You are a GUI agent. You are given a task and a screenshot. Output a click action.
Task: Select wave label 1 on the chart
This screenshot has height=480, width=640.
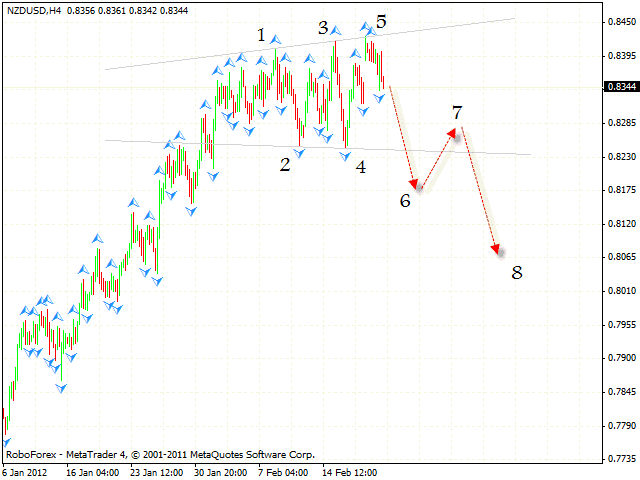click(x=262, y=35)
